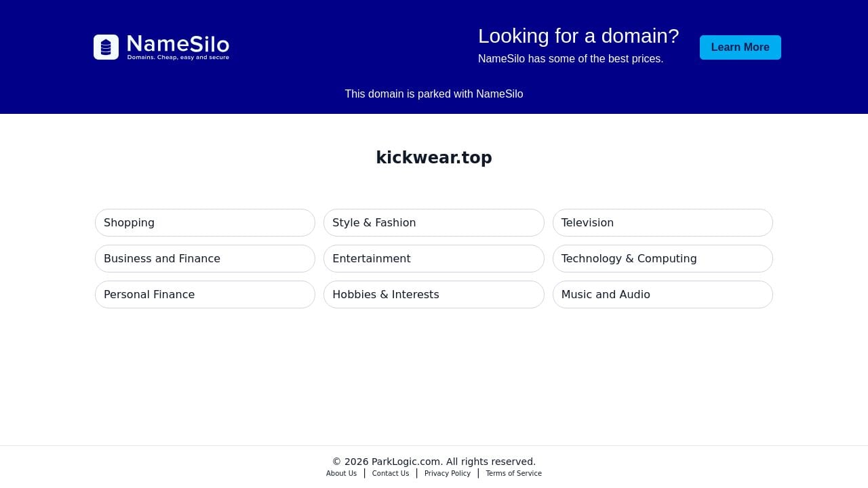This screenshot has height=488, width=868.
Task: Select the Television category
Action: pyautogui.click(x=663, y=222)
